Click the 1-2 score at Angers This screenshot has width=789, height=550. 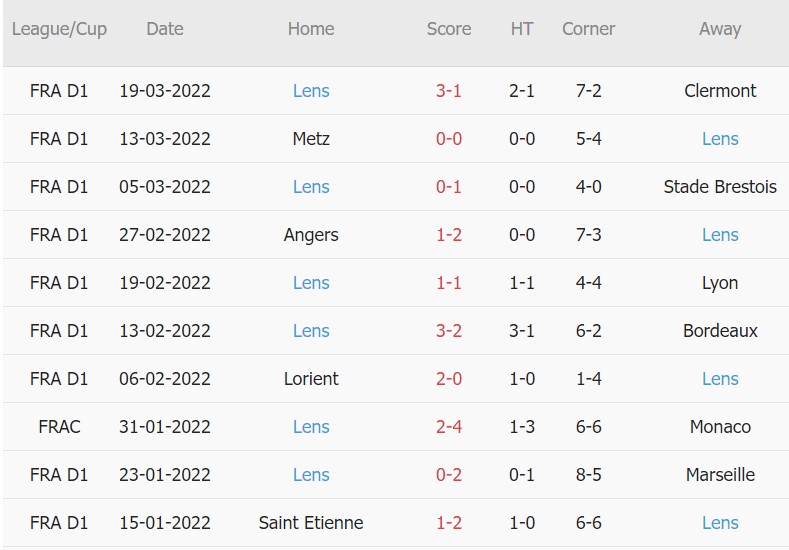pos(448,235)
